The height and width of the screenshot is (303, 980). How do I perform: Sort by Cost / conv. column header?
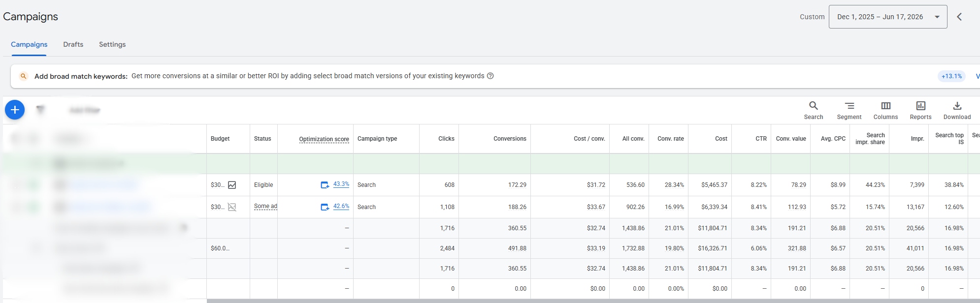point(589,139)
